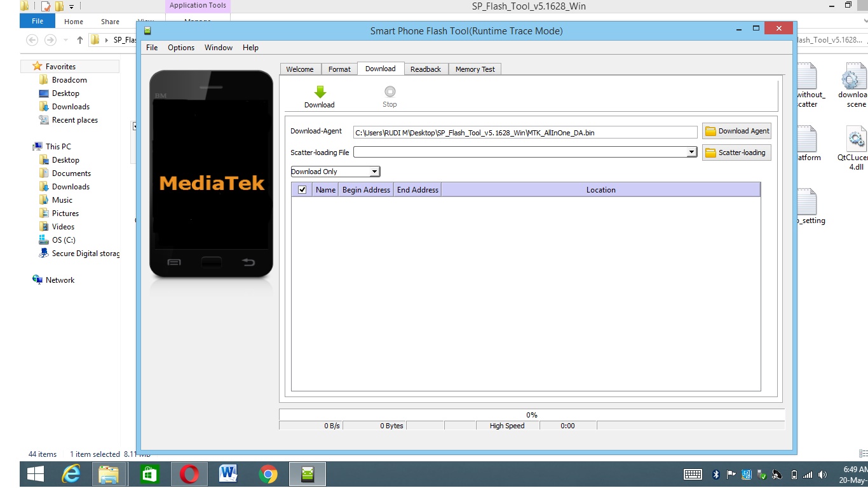Click the New Folder icon in Explorer's quick access toolbar
868x488 pixels.
(x=59, y=6)
